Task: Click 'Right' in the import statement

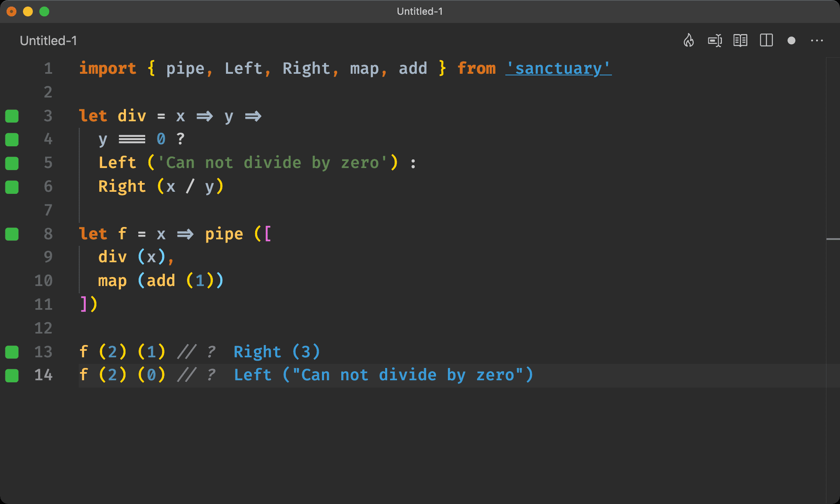Action: pyautogui.click(x=306, y=68)
